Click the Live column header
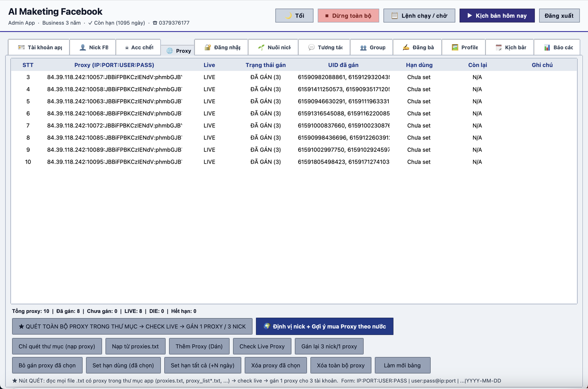 [209, 65]
